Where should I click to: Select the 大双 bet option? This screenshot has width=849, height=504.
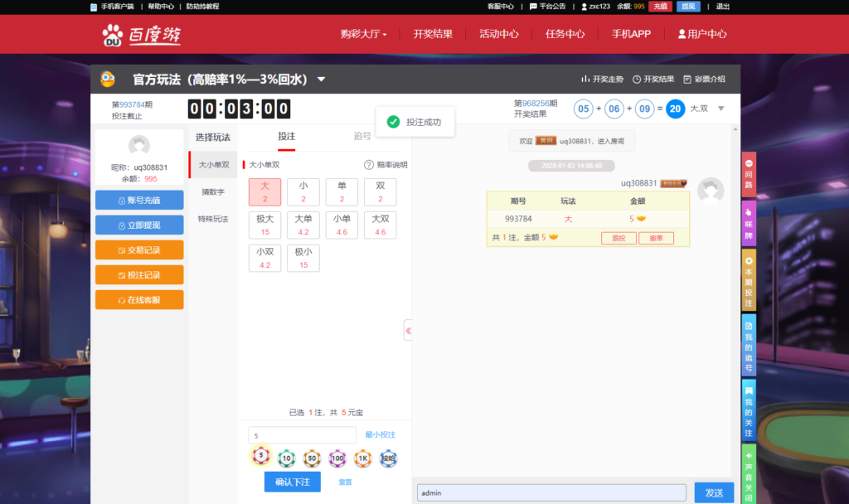380,225
